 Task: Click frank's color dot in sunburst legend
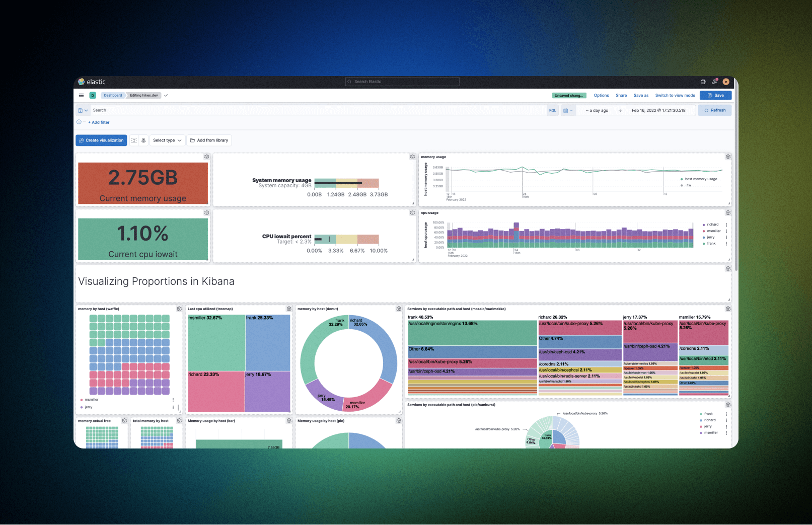click(x=701, y=414)
